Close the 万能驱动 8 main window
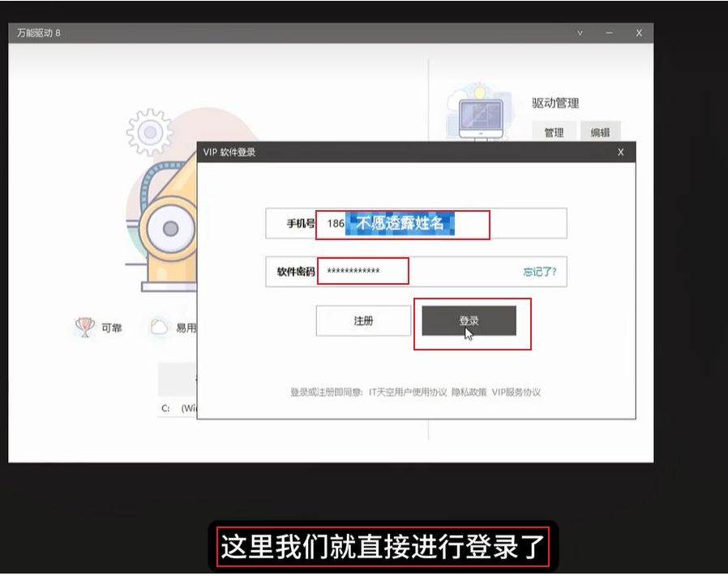This screenshot has height=576, width=728. coord(639,33)
